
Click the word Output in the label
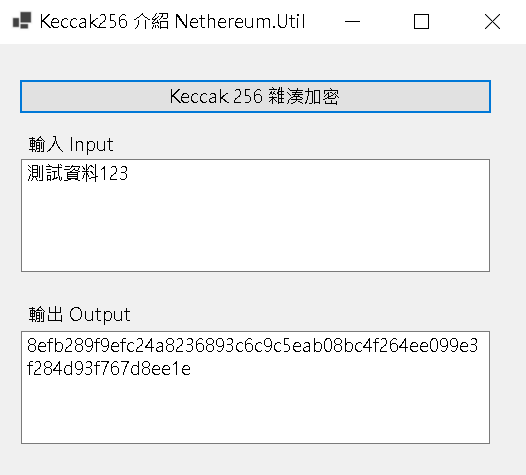100,315
